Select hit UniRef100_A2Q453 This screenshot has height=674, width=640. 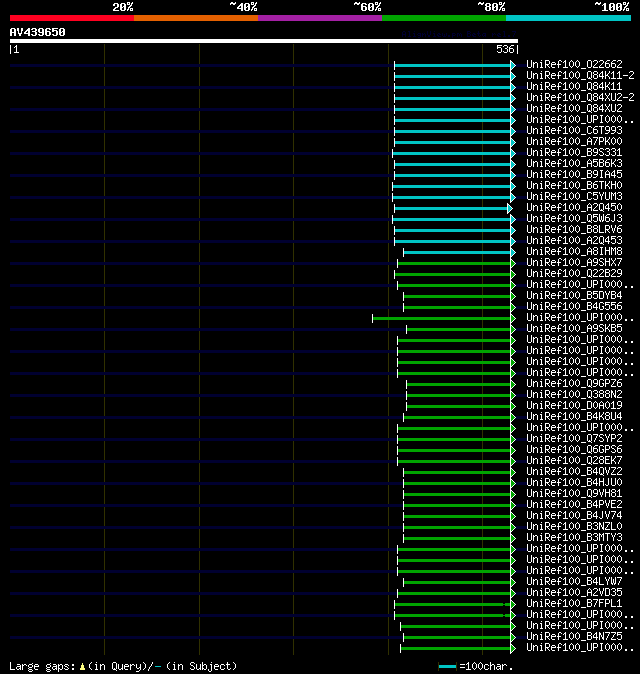574,240
